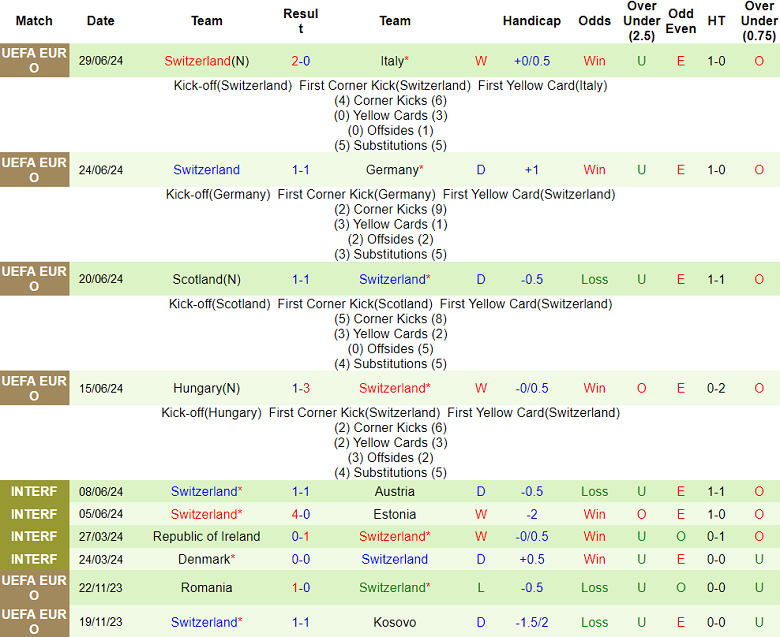Image resolution: width=780 pixels, height=637 pixels.
Task: Open the Estonia team page link
Action: coord(394,515)
